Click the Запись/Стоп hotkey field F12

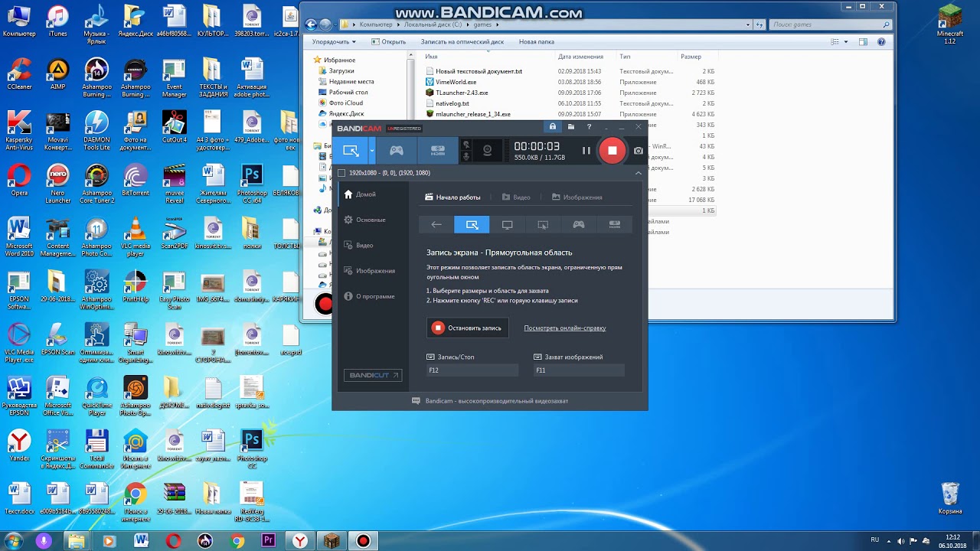pos(472,370)
